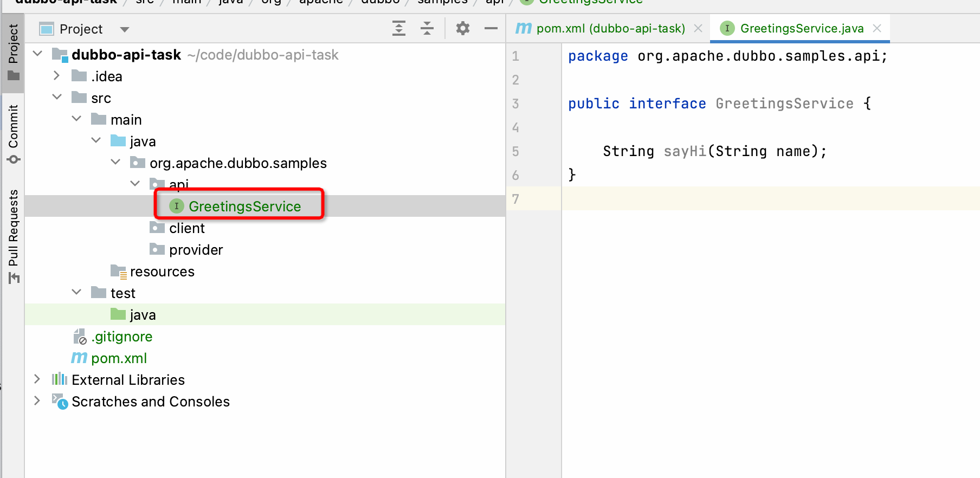Click the Collapse All icon in Project panel
Image resolution: width=980 pixels, height=478 pixels.
coord(427,28)
